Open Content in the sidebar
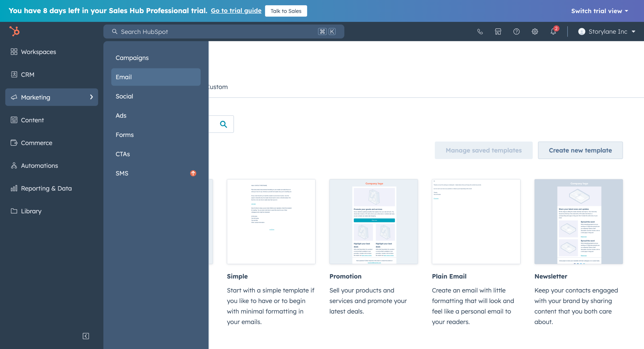This screenshot has width=644, height=349. (52, 120)
